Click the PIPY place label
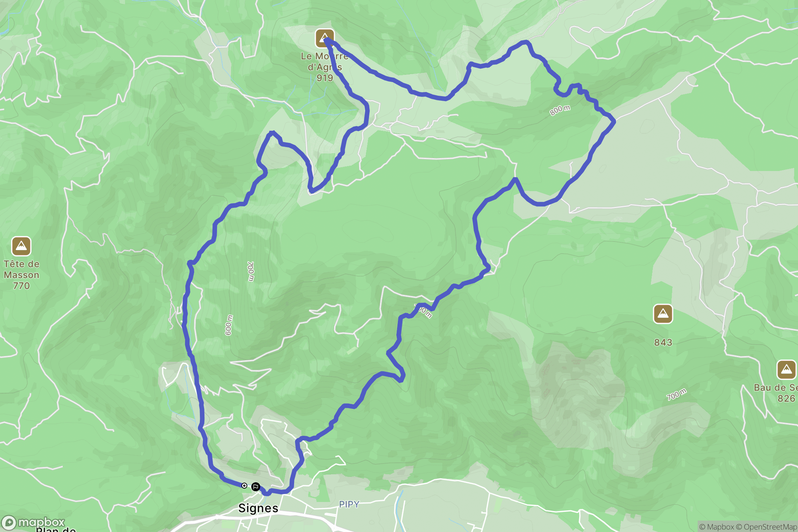Screen dimensions: 798x532 (349, 504)
